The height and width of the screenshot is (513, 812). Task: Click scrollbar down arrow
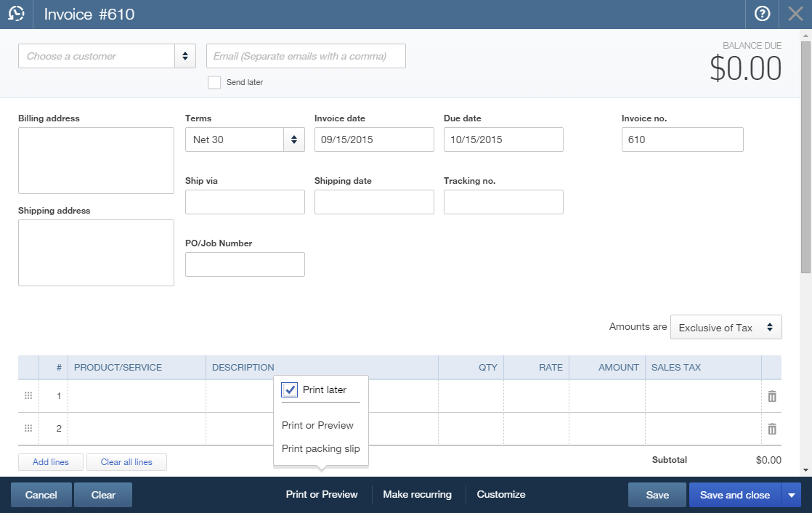tap(805, 470)
